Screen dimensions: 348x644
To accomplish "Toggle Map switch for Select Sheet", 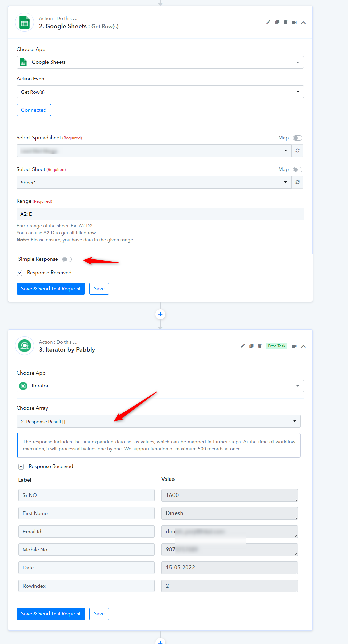I will (x=298, y=170).
